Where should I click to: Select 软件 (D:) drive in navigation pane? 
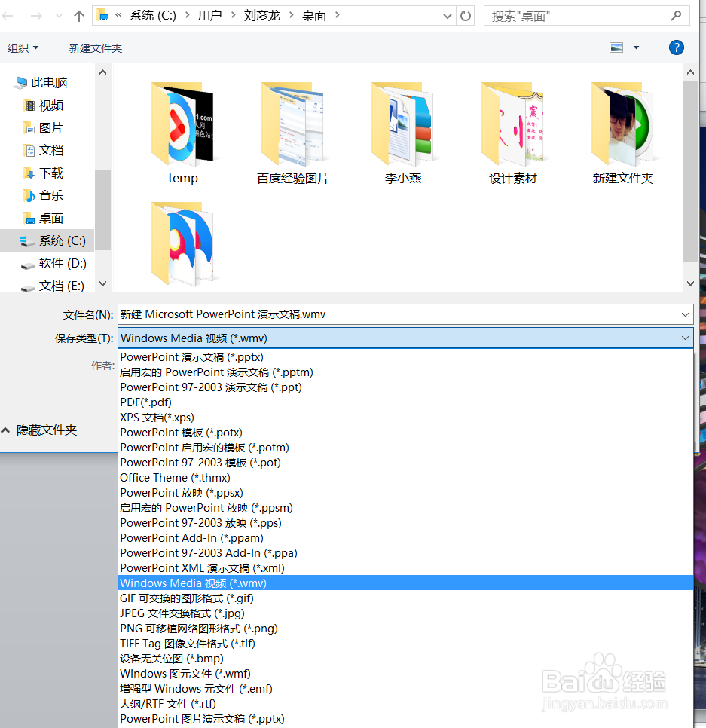53,263
